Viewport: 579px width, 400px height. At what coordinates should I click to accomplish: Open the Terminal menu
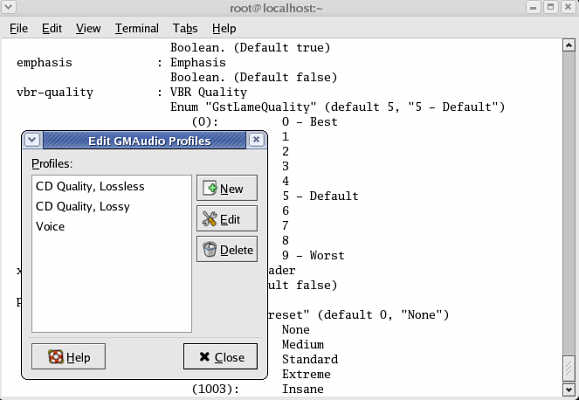pyautogui.click(x=137, y=28)
